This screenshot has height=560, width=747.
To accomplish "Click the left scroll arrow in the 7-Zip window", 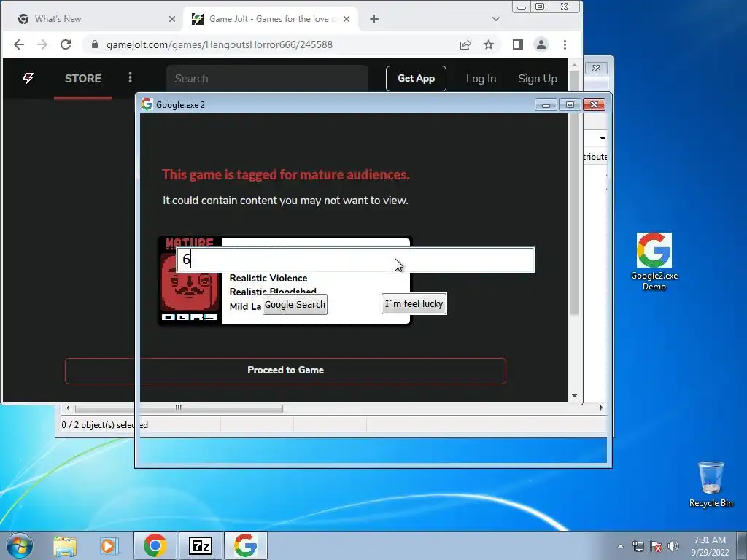I will (68, 408).
